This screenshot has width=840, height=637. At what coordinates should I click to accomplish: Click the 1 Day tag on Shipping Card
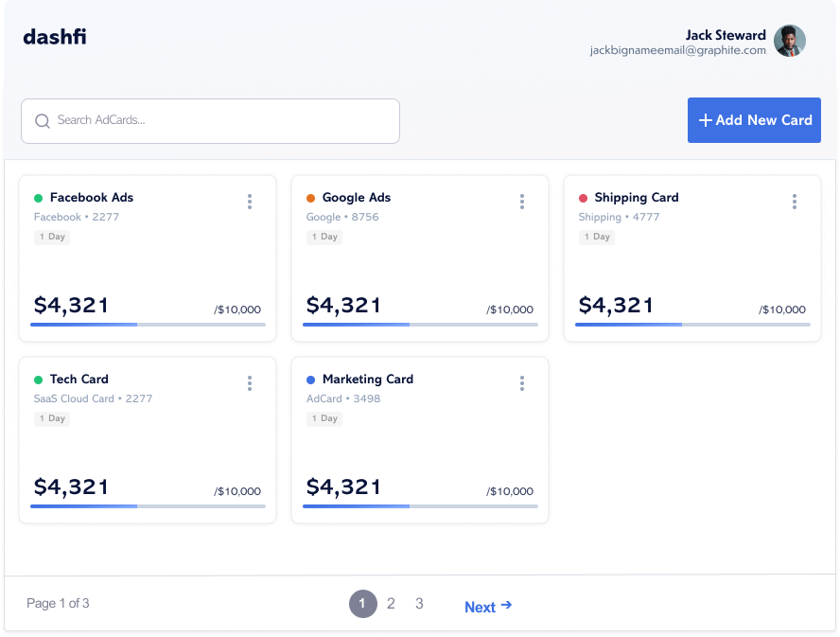(597, 237)
